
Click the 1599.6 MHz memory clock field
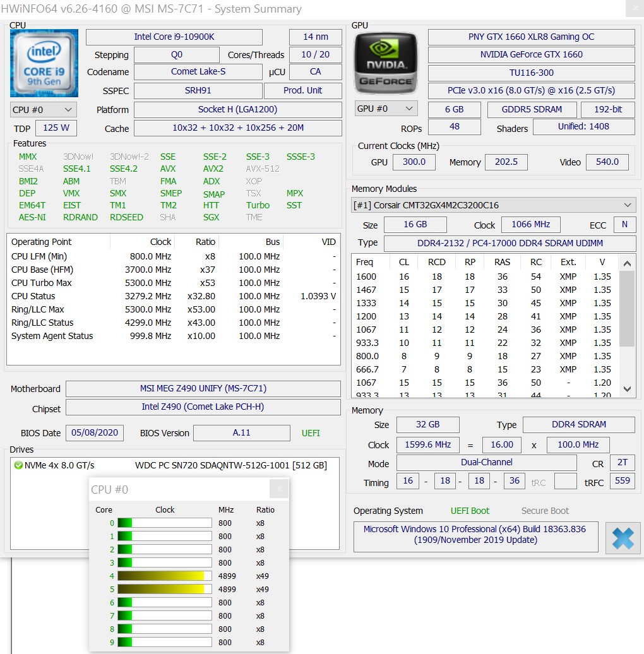pos(428,444)
